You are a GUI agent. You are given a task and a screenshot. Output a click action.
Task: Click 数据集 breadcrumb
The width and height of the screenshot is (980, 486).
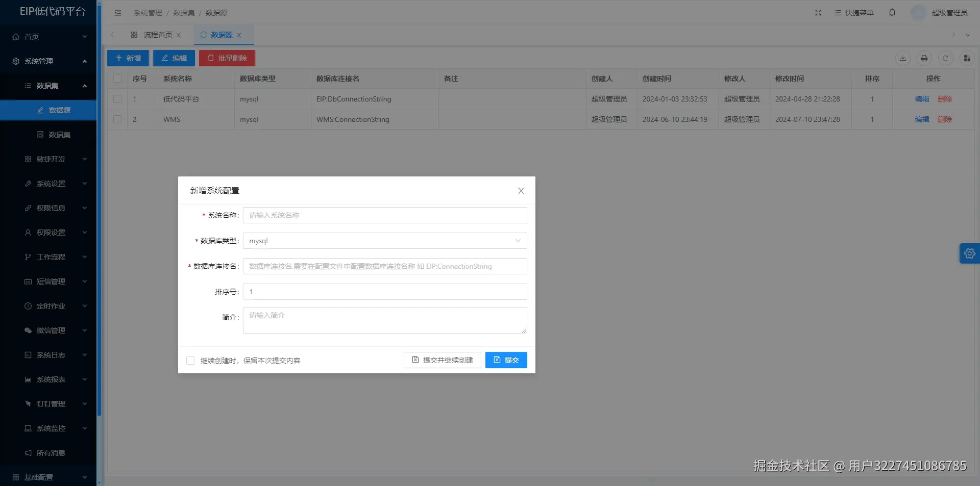pyautogui.click(x=184, y=13)
